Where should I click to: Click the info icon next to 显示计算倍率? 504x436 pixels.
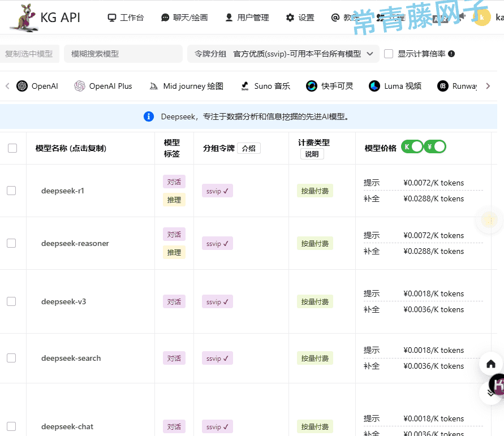[451, 54]
